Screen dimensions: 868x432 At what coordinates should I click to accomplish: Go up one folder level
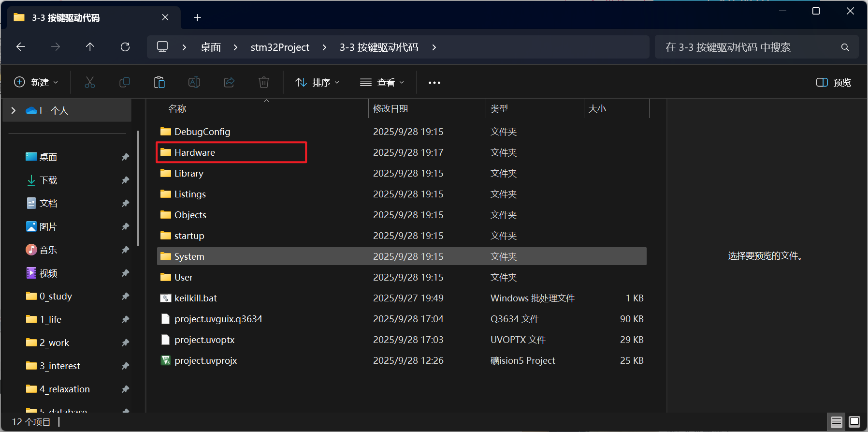[90, 47]
